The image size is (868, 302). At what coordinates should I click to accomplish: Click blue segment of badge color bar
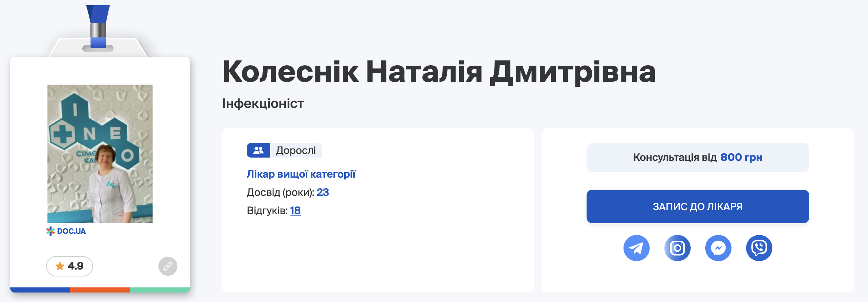40,290
